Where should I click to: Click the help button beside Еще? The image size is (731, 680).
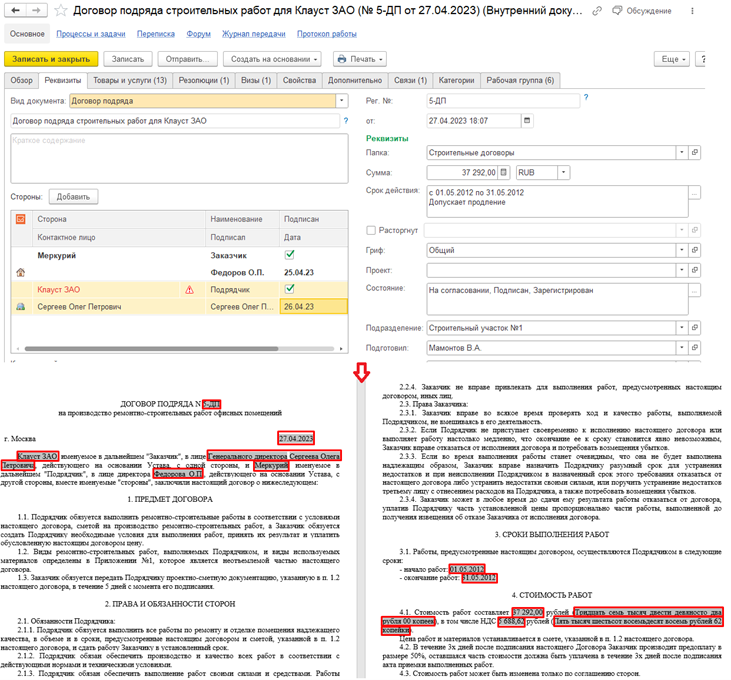point(701,59)
